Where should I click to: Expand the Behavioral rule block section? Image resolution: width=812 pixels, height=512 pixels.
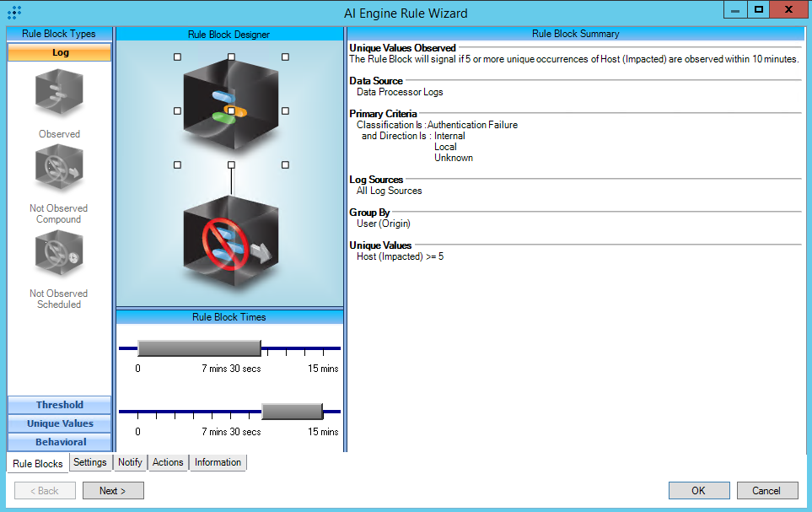[59, 442]
